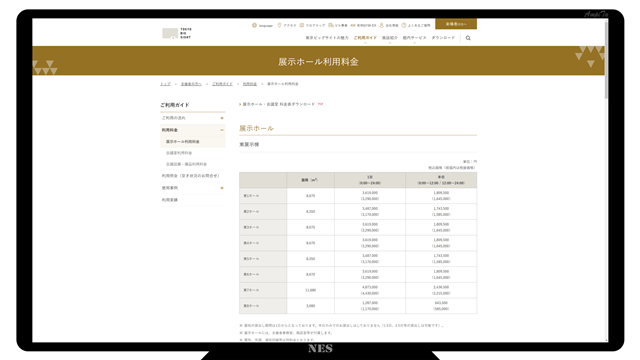Click the gold 来場者の方へ button
This screenshot has height=360, width=640.
coord(456,24)
